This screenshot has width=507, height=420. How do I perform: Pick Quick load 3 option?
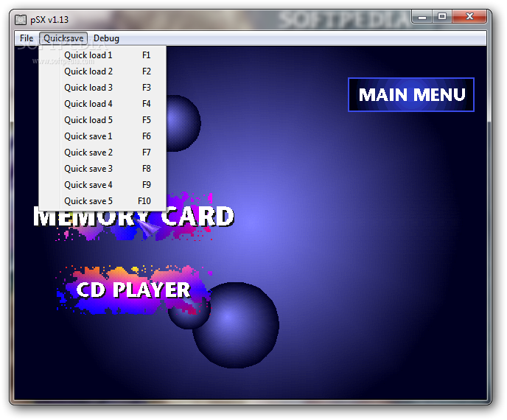coord(102,88)
